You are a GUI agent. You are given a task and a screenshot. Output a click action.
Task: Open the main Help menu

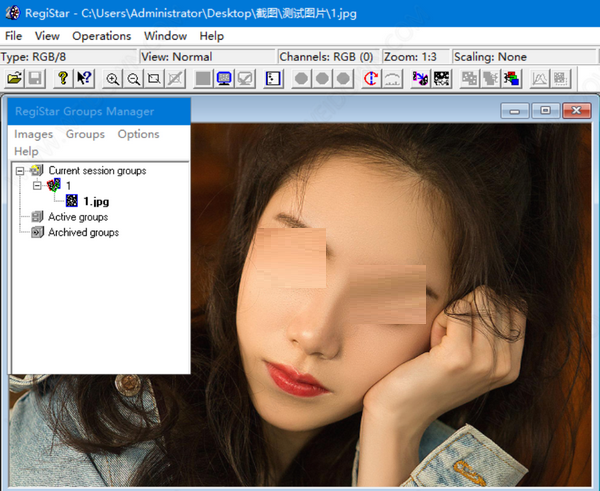212,36
